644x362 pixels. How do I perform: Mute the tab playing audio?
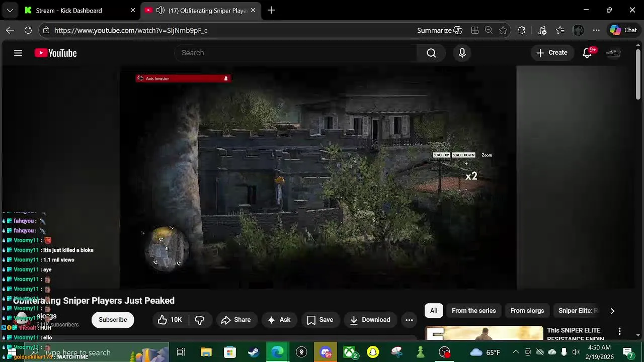(x=160, y=10)
